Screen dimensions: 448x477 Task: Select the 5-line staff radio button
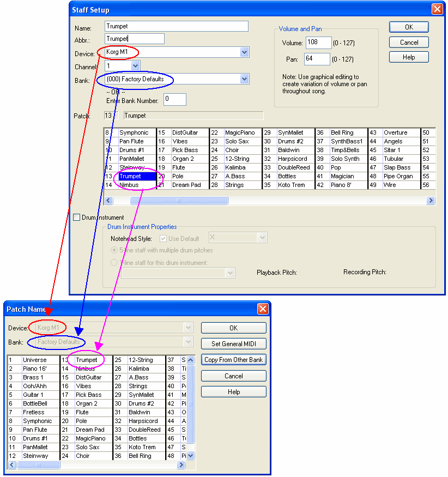tap(113, 250)
